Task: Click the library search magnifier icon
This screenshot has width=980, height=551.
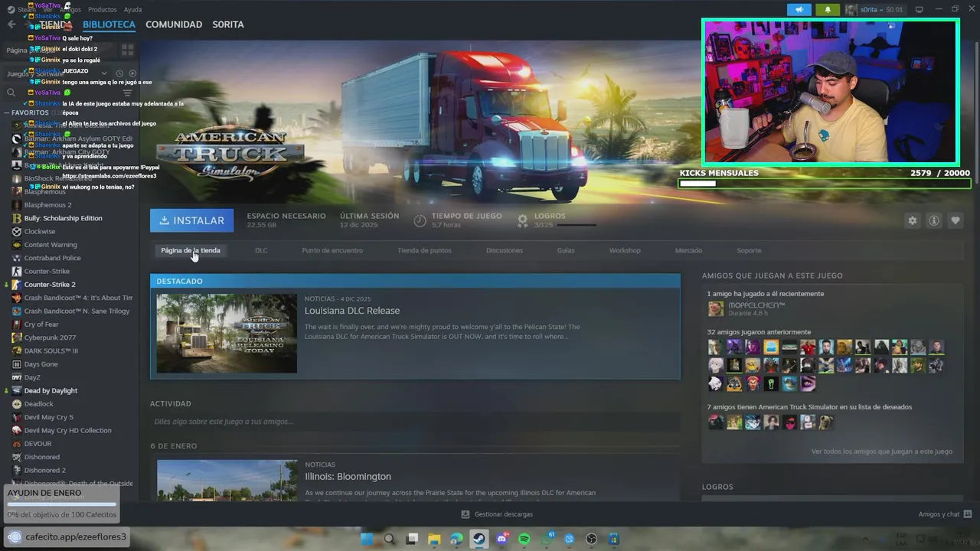Action: click(11, 93)
